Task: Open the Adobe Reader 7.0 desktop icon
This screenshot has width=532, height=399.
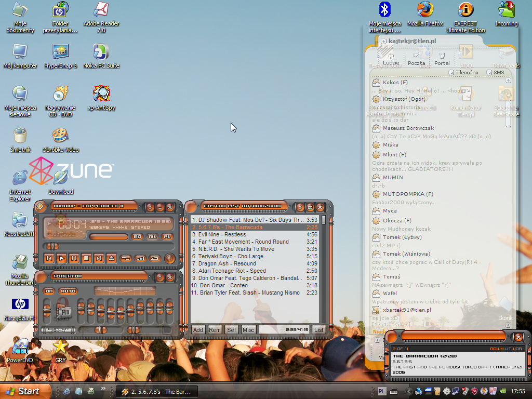Action: point(101,17)
